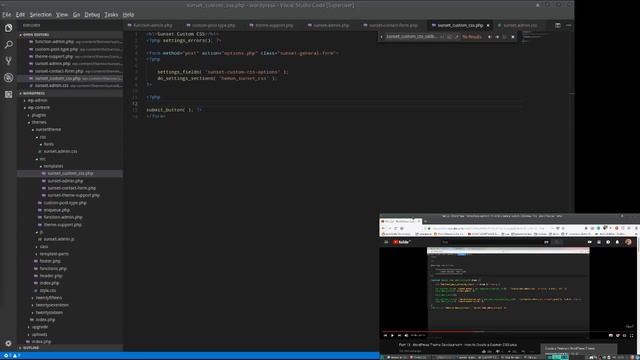
Task: Open sunset-admin.php in the templates folder
Action: coord(65,181)
